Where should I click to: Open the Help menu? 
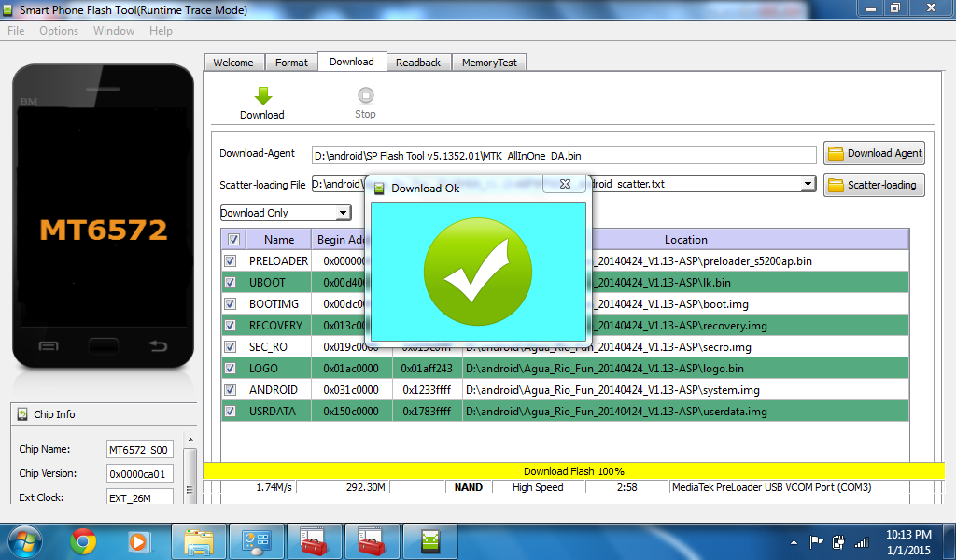pos(161,31)
